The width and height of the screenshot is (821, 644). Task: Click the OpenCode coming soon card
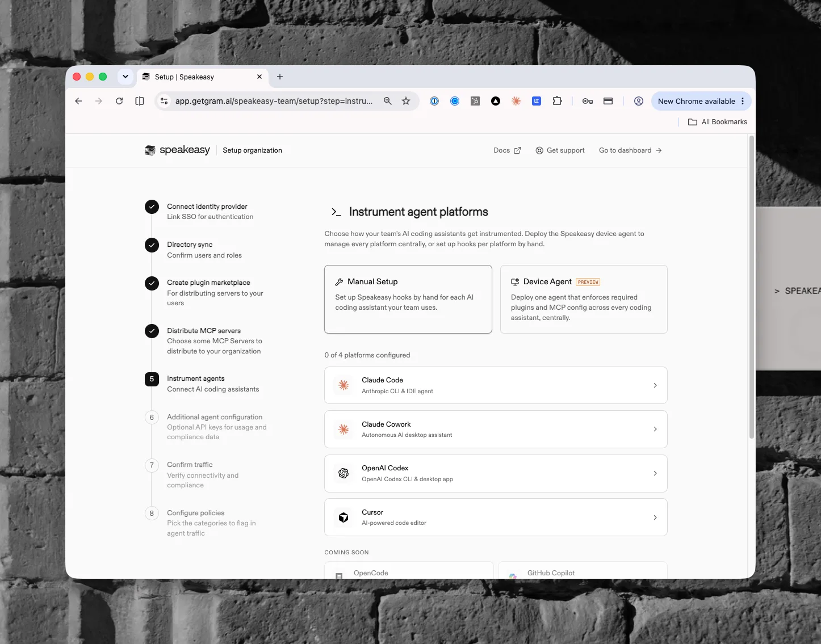coord(409,570)
